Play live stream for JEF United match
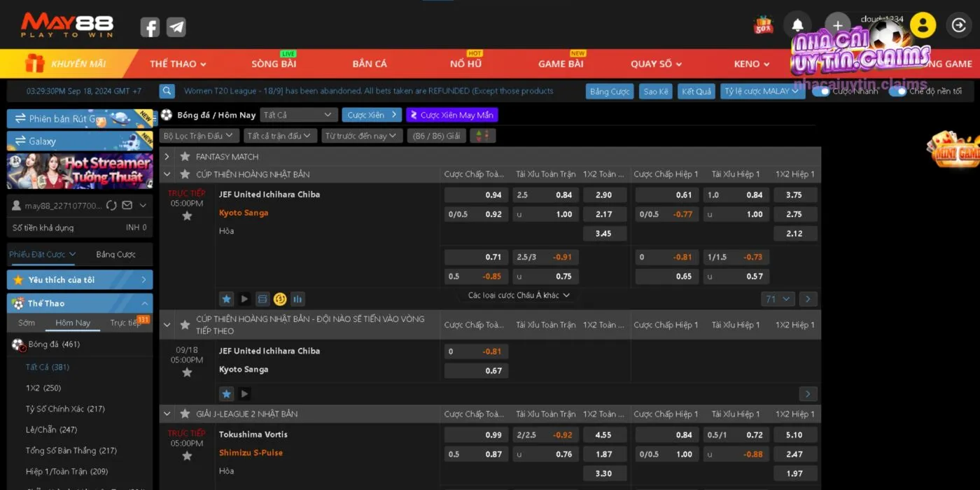 [244, 299]
